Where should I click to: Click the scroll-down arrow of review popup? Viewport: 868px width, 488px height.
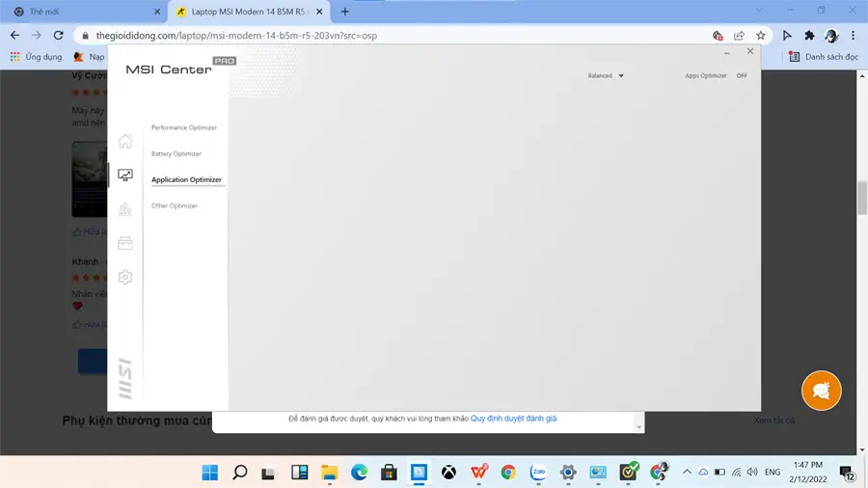[638, 427]
